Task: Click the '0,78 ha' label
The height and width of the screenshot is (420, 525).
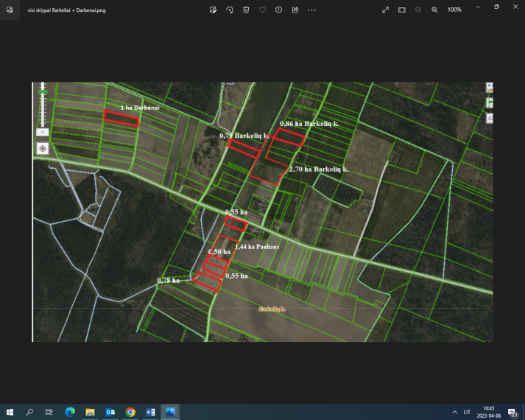Action: [169, 280]
